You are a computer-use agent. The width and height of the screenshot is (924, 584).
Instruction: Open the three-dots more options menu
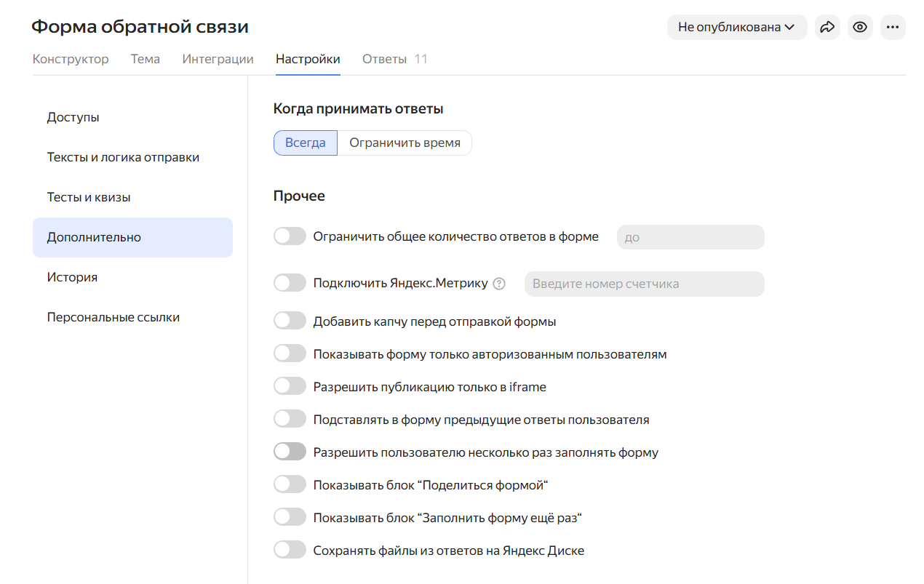893,27
